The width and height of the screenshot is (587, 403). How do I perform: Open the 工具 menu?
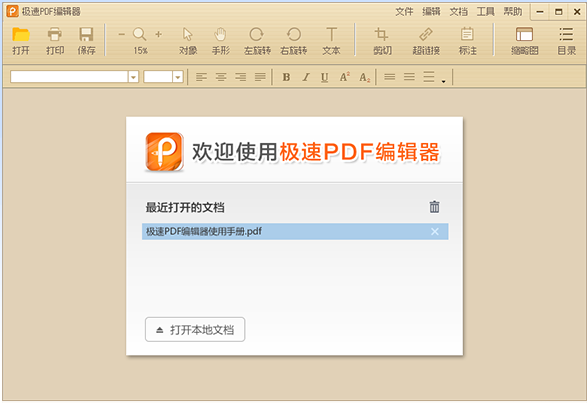[486, 12]
